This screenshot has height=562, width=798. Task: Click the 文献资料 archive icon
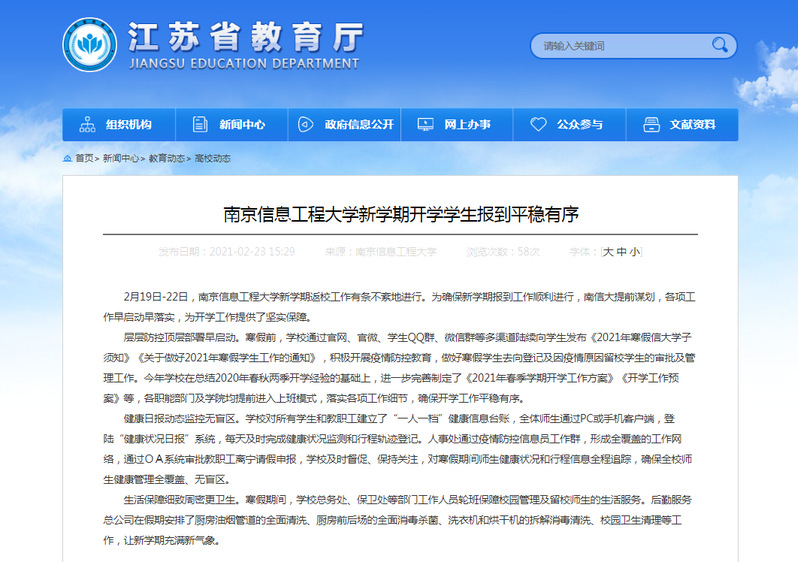pyautogui.click(x=652, y=125)
